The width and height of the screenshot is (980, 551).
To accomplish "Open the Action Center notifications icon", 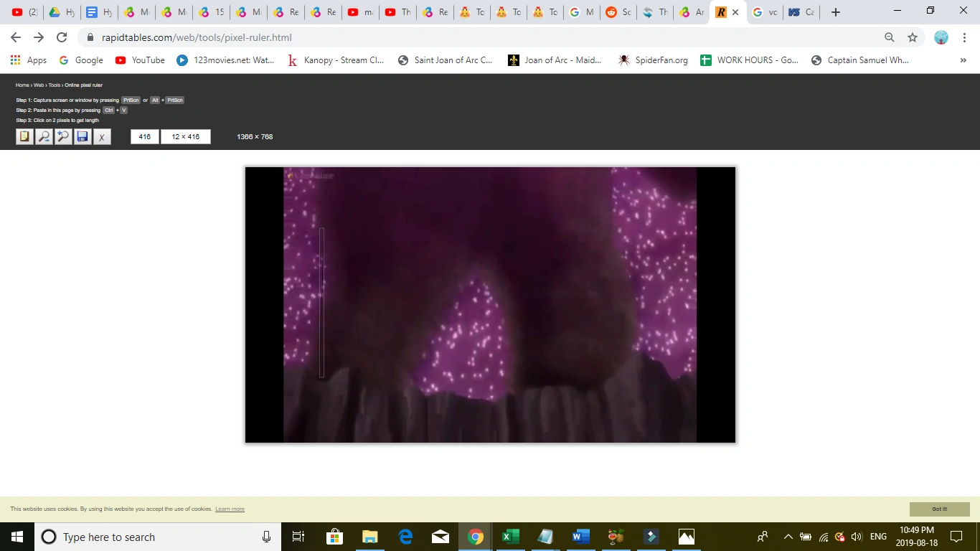I will tap(956, 537).
